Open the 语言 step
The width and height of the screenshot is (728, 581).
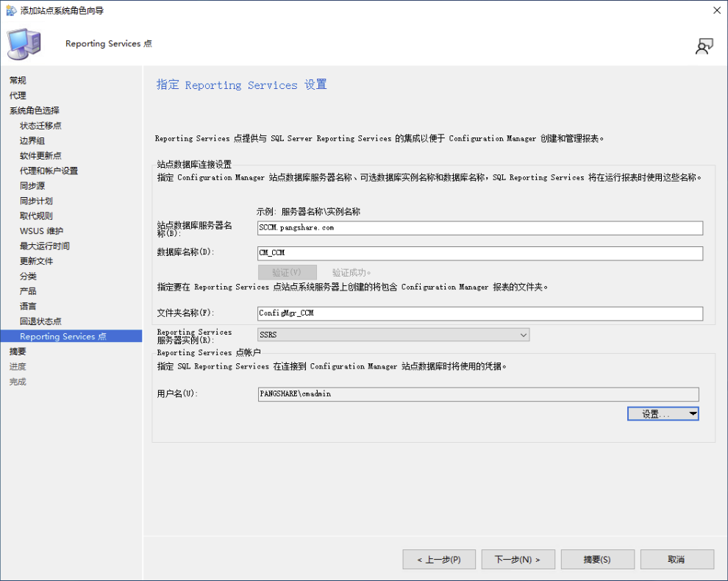coord(29,306)
